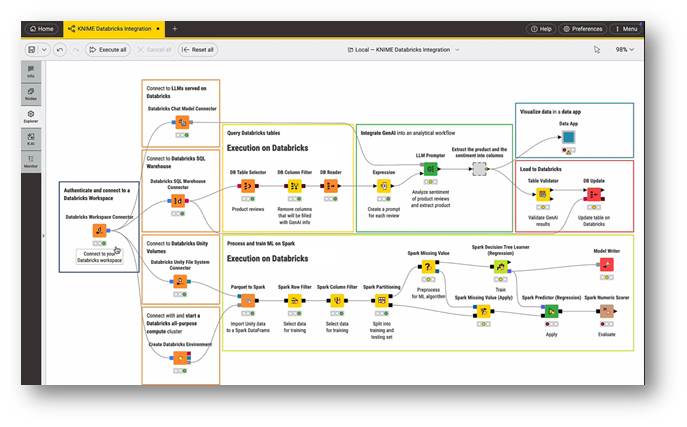Click the 'Connect to your Databricks workspace' label
The width and height of the screenshot is (687, 427).
pyautogui.click(x=99, y=257)
